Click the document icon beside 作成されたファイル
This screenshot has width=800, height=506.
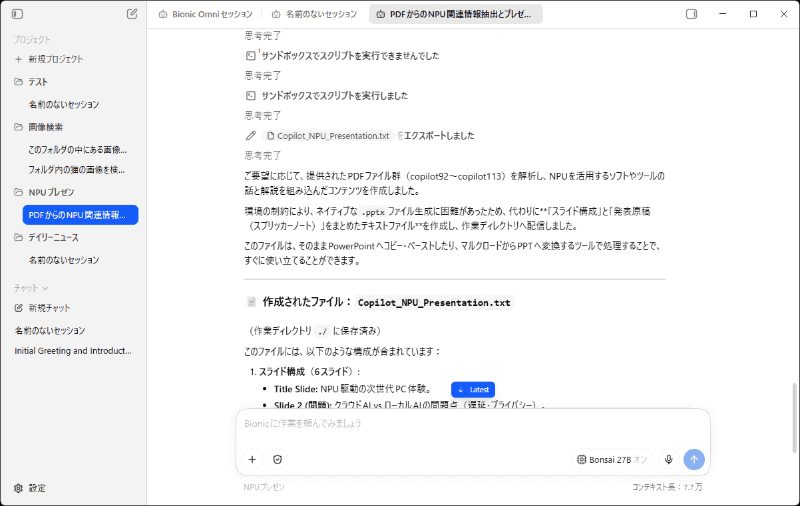pyautogui.click(x=251, y=302)
